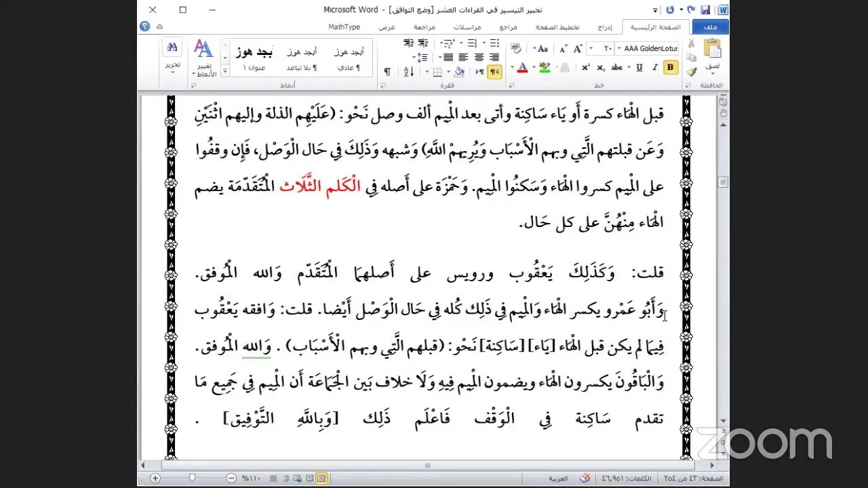Viewport: 868px width, 488px height.
Task: Click spelling check status icon
Action: coord(586,478)
